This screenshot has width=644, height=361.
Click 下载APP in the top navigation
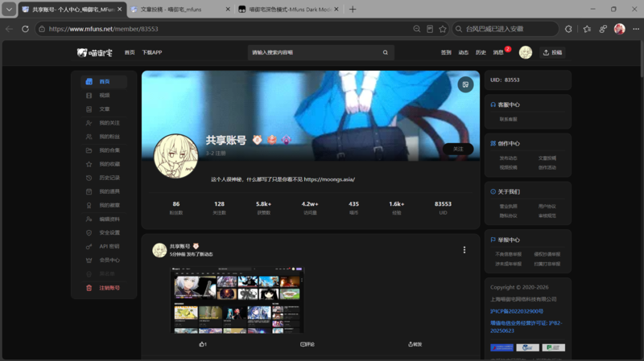click(x=152, y=52)
